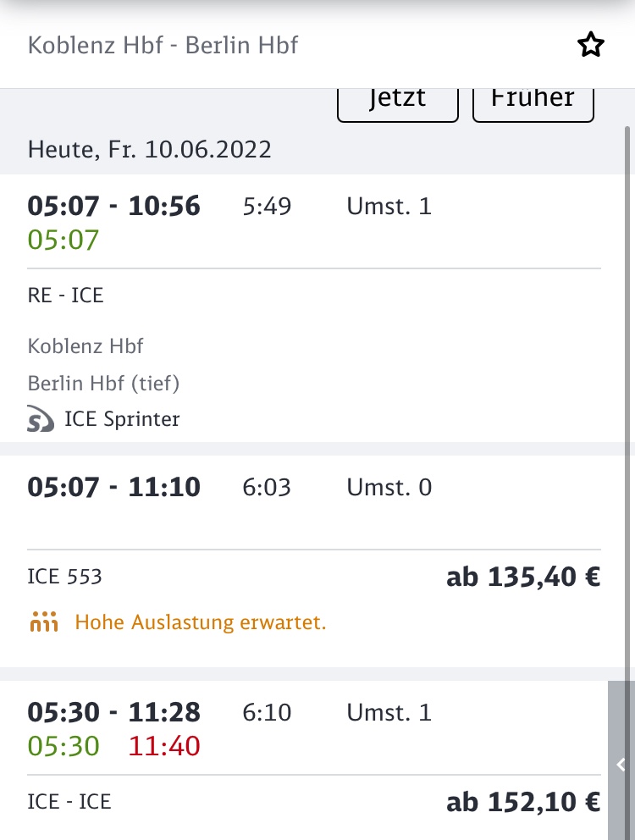This screenshot has height=840, width=635.
Task: Click the RE - ICE train types
Action: click(x=66, y=296)
